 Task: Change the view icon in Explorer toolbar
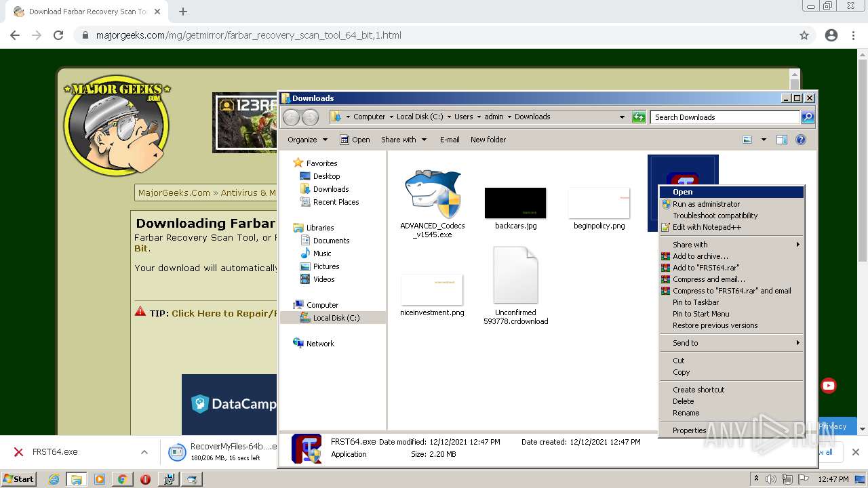pyautogui.click(x=747, y=140)
